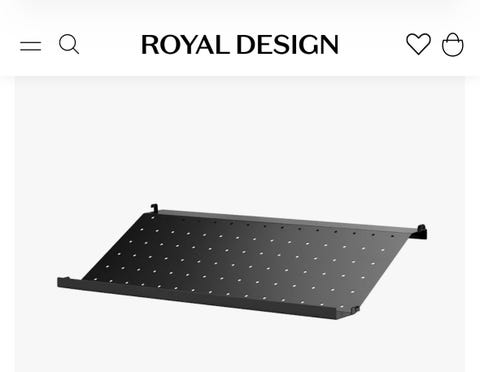This screenshot has height=372, width=480.
Task: View saved favorites via the heart
Action: [418, 44]
